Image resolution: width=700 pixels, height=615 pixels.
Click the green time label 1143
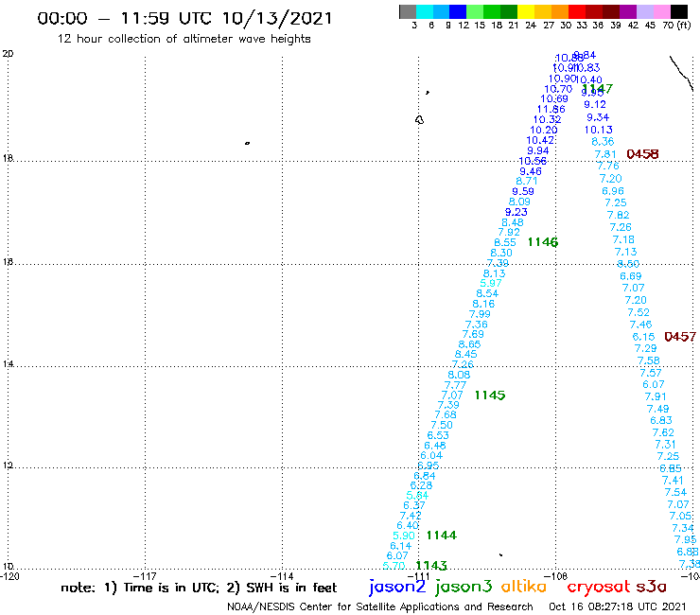tap(431, 566)
